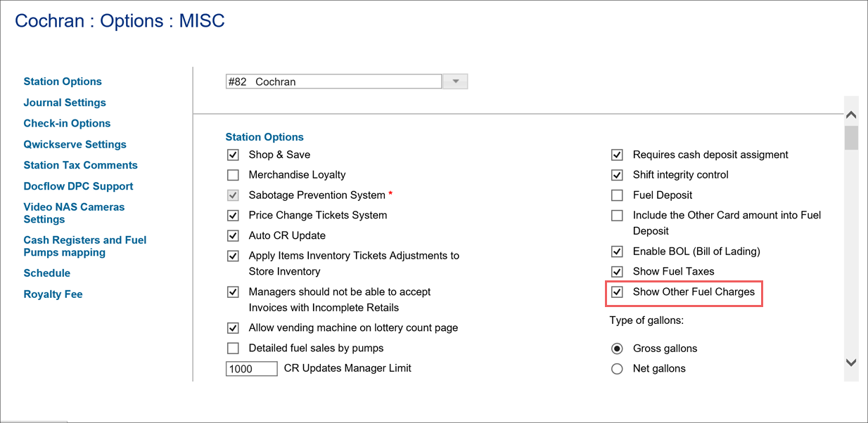This screenshot has width=868, height=423.
Task: Open the Schedule page
Action: (x=46, y=273)
